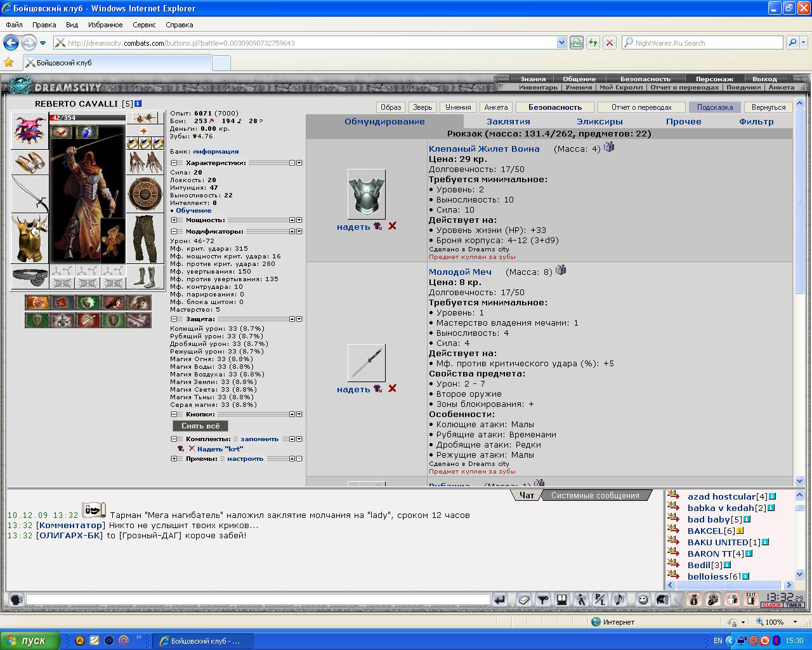Switch to CLOCK mode
Viewport: 812px width, 650px height.
(771, 605)
